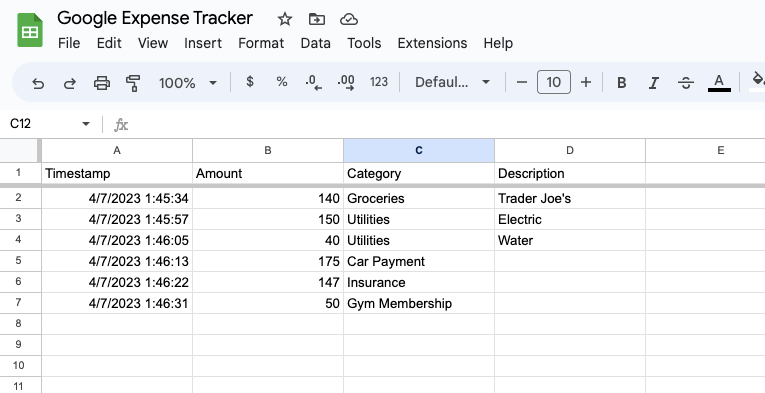Expand the Name box dropdown arrow
This screenshot has width=765, height=393.
[x=86, y=124]
